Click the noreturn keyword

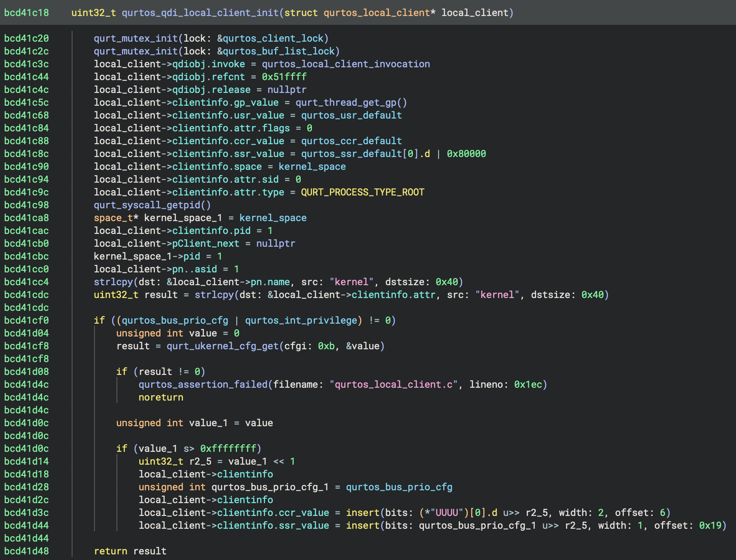(161, 397)
